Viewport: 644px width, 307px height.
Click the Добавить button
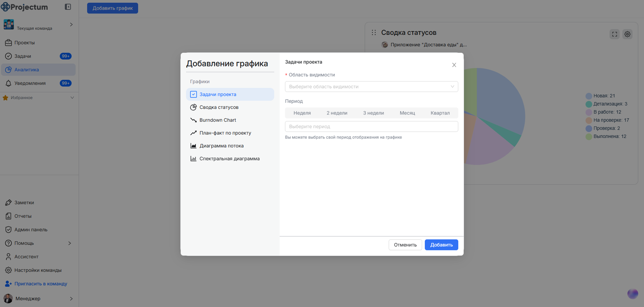click(x=441, y=244)
